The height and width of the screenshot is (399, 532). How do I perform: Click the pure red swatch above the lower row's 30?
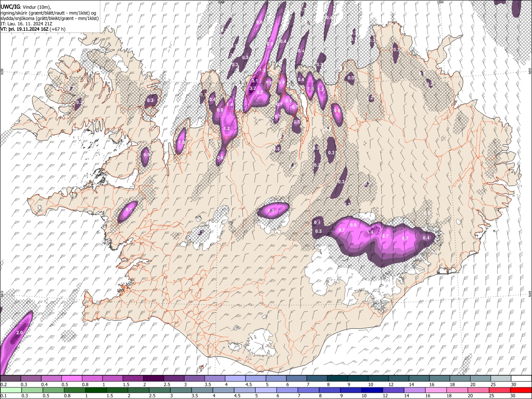[x=520, y=390]
